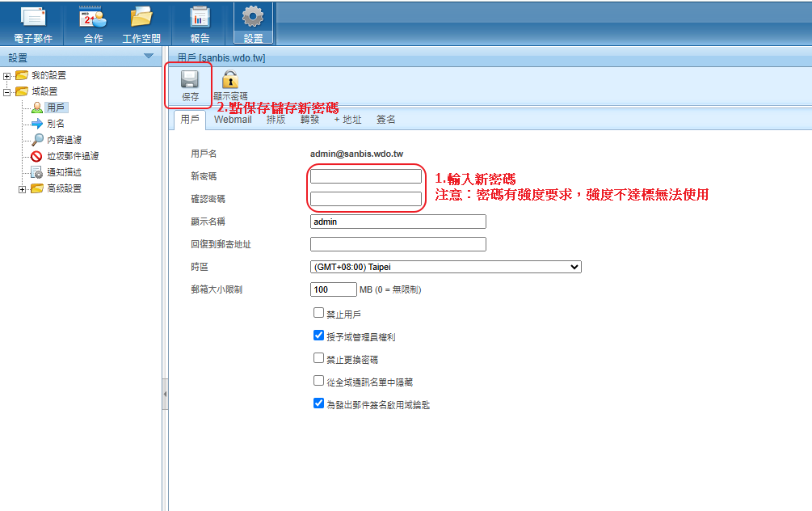Open the 工作空間 folder icon

tap(141, 18)
